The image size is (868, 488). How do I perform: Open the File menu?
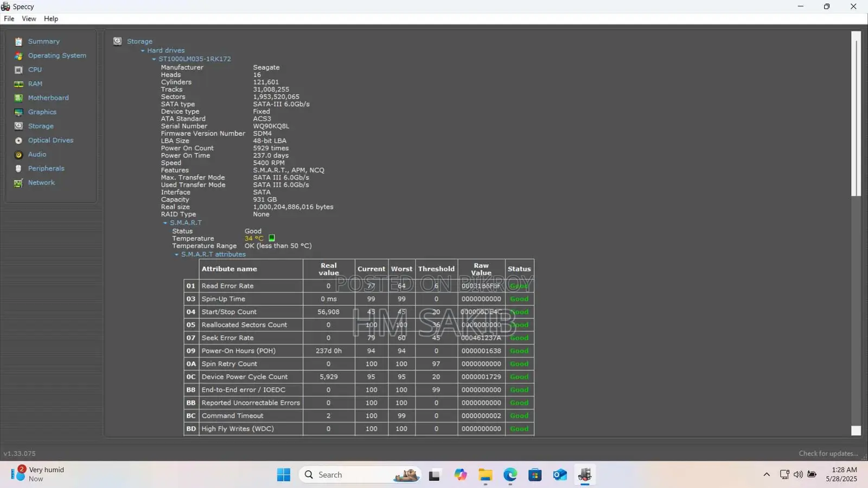coord(9,18)
